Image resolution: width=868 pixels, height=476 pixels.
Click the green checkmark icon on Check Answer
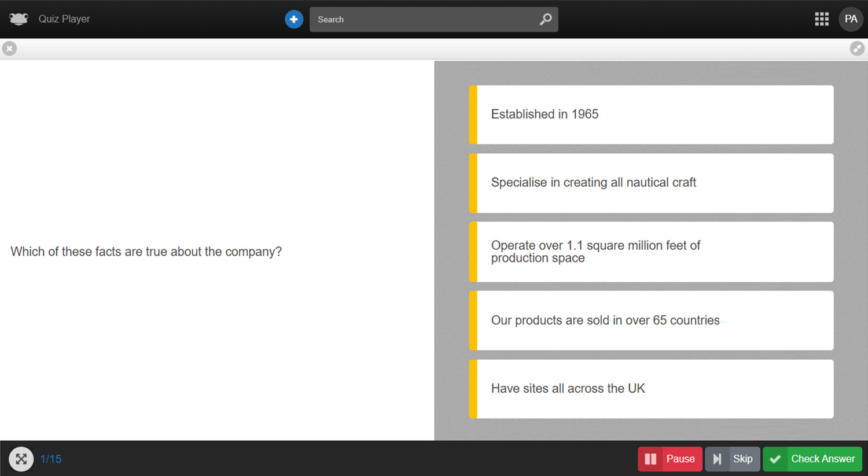[775, 459]
